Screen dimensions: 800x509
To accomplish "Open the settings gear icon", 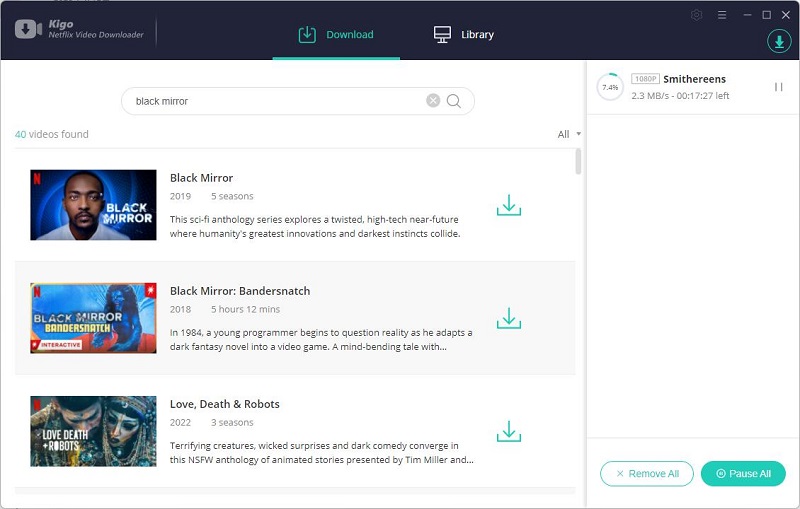I will (x=696, y=15).
